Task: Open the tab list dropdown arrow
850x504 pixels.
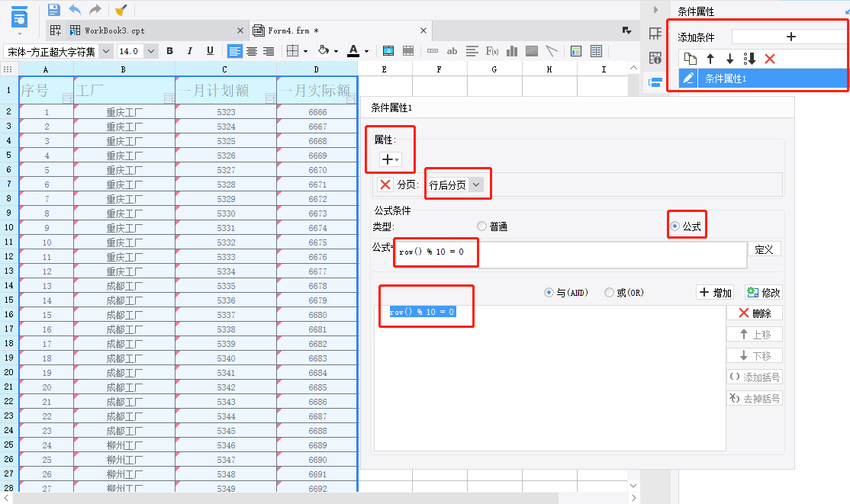Action: (x=626, y=30)
